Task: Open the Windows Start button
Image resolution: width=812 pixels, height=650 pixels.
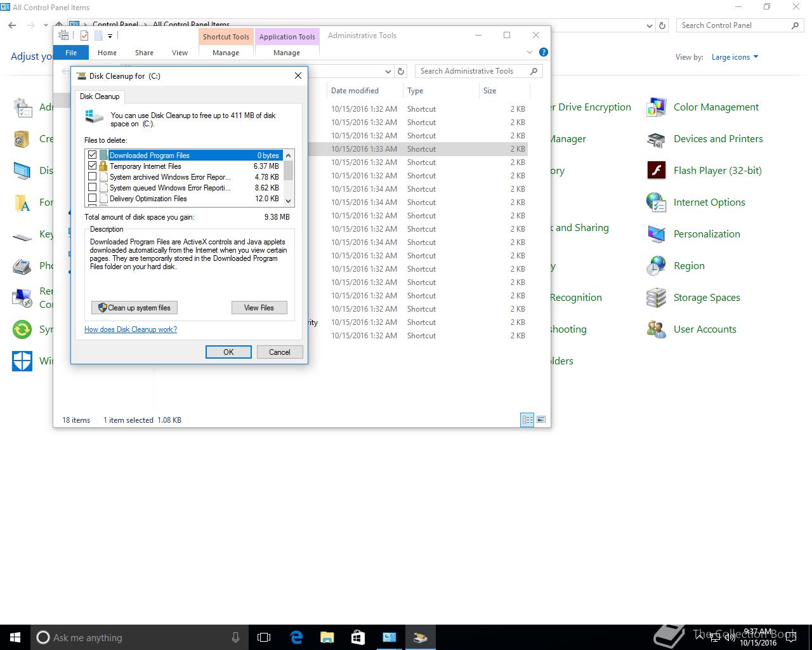Action: [x=15, y=637]
